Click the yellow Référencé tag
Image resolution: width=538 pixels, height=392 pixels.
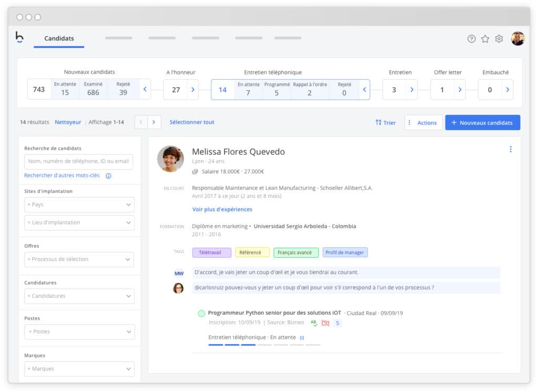click(x=252, y=252)
